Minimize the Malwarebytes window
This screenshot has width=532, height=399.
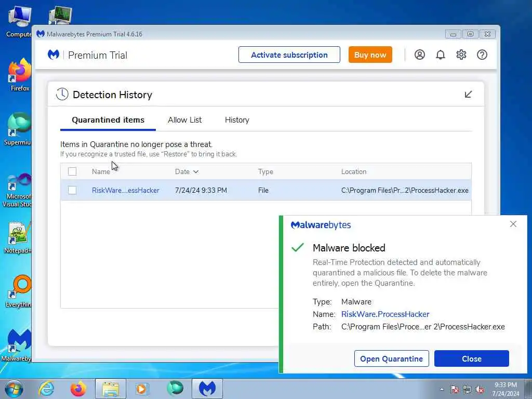[453, 34]
